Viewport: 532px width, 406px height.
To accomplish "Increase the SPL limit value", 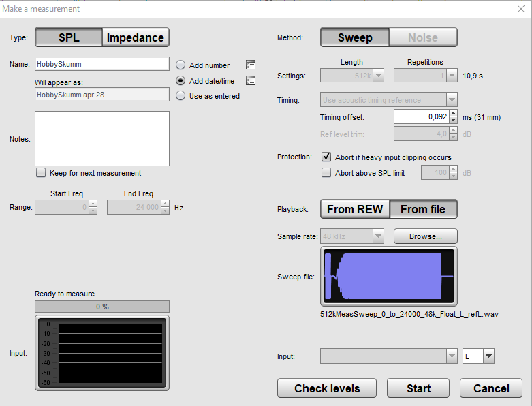I will pos(454,169).
